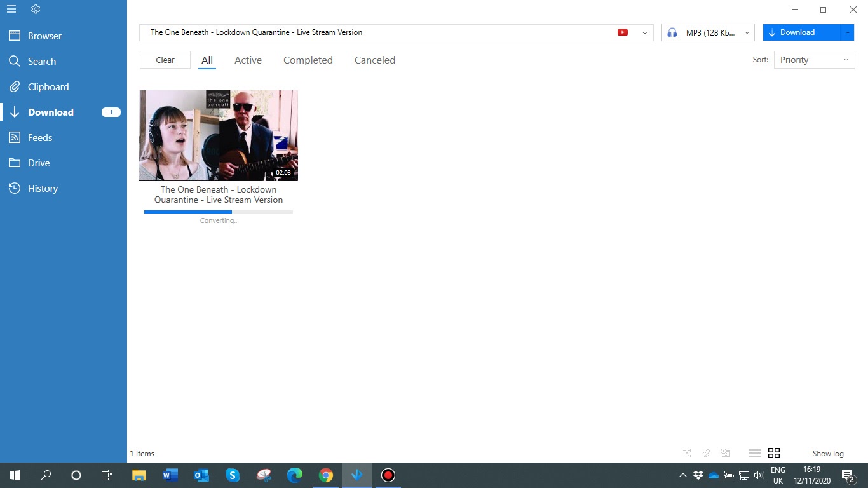Switch to the Completed tab
Image resolution: width=868 pixels, height=488 pixels.
tap(308, 60)
